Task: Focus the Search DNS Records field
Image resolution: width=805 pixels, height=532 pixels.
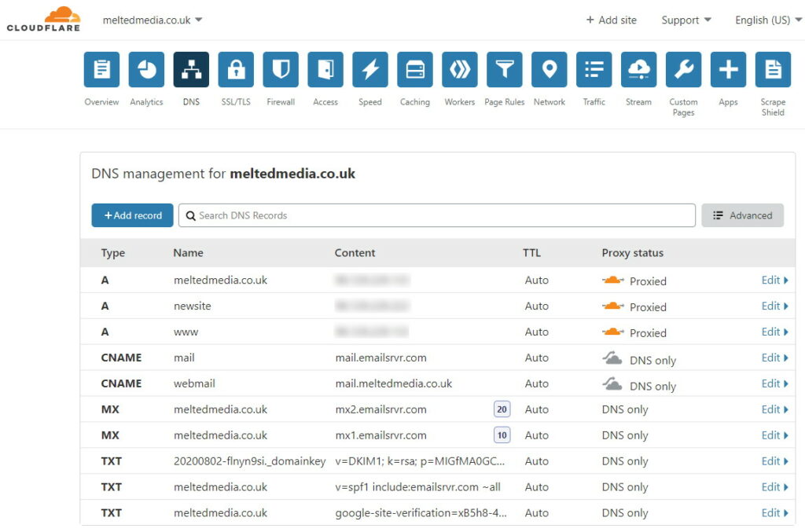Action: (437, 215)
